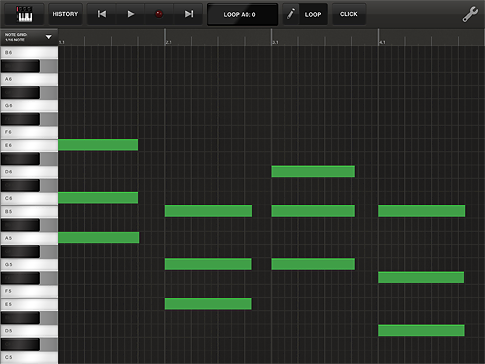Image resolution: width=485 pixels, height=364 pixels.
Task: Tap the G6 piano key
Action: (29, 106)
